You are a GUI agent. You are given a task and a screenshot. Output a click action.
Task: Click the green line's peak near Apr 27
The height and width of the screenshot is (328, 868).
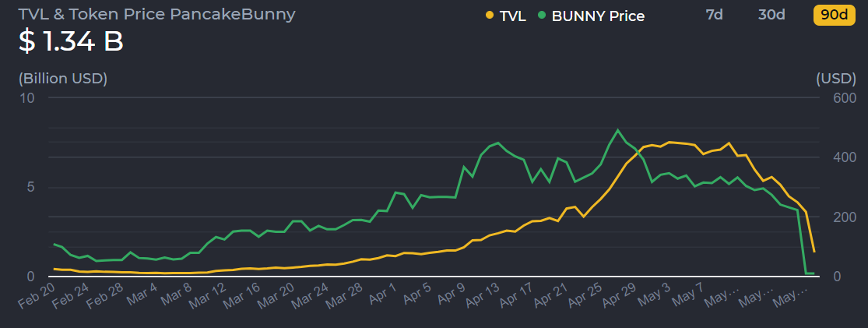(x=618, y=130)
